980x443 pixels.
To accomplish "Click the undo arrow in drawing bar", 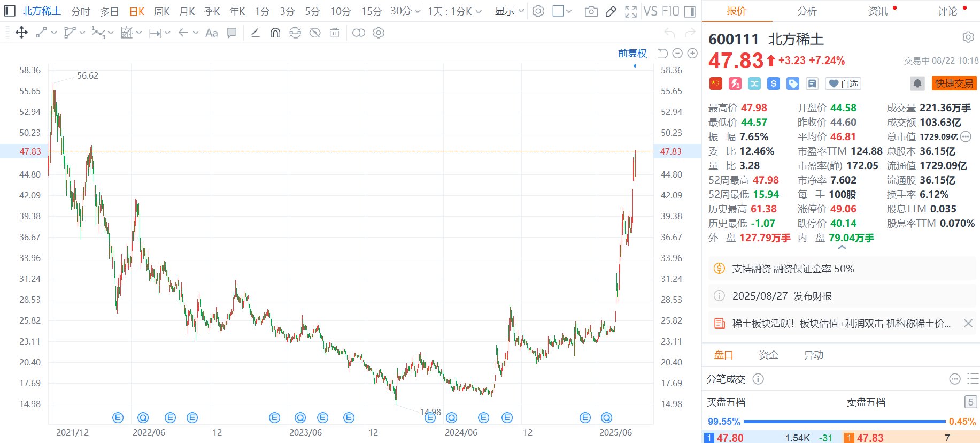I will 669,33.
